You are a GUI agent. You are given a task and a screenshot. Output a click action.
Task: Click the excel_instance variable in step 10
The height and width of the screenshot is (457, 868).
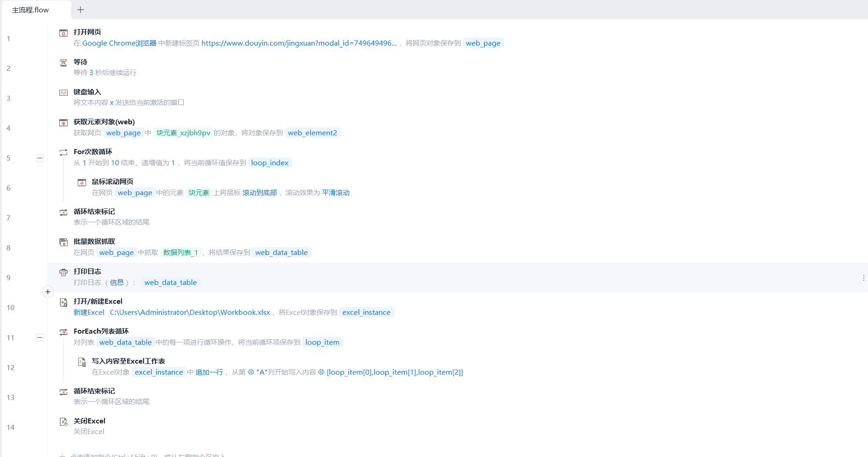366,312
